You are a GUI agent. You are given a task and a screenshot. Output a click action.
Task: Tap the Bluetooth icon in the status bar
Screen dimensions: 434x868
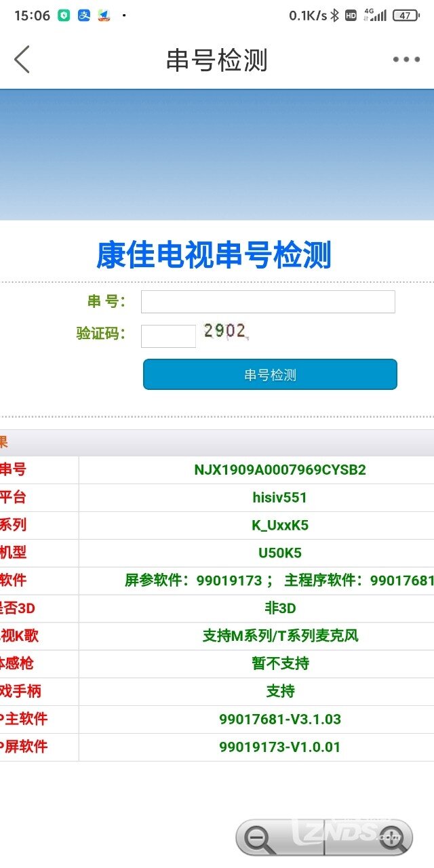[x=334, y=16]
